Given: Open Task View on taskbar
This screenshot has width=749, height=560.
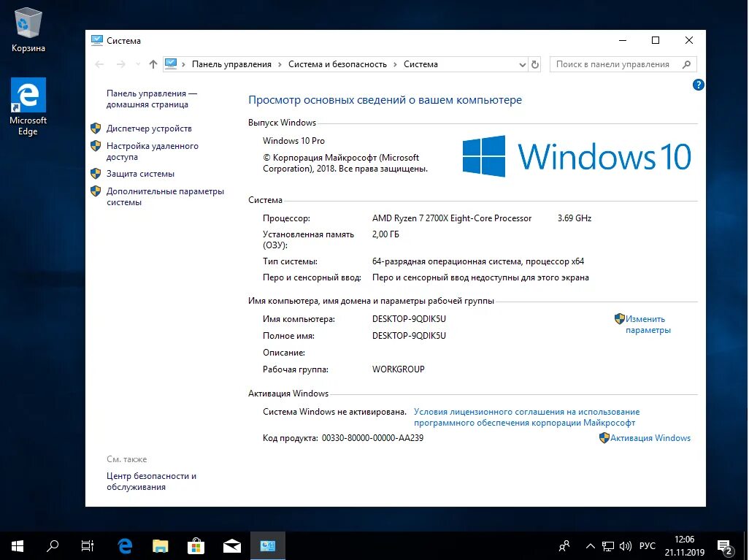Looking at the screenshot, I should [x=88, y=545].
